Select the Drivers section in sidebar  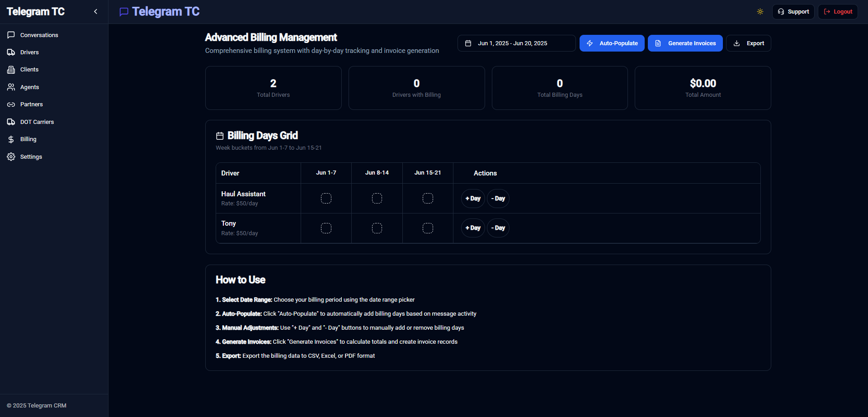click(x=29, y=52)
